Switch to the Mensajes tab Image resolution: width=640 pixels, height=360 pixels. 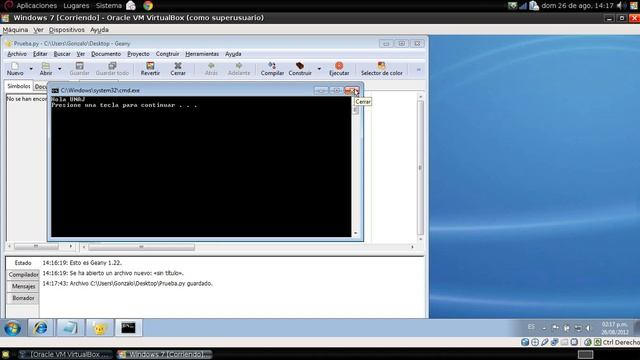coord(23,287)
